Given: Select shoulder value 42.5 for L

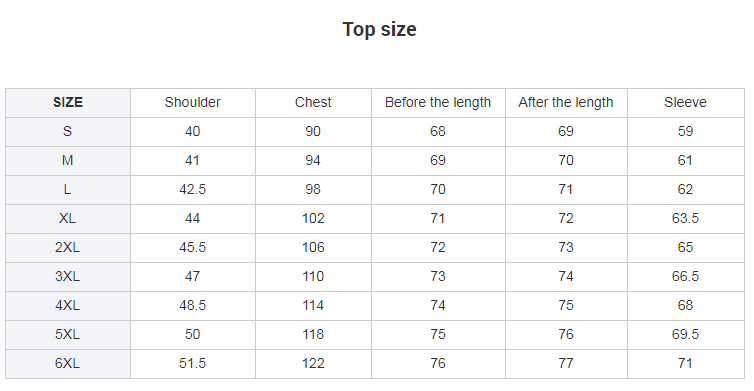Looking at the screenshot, I should pyautogui.click(x=193, y=189).
